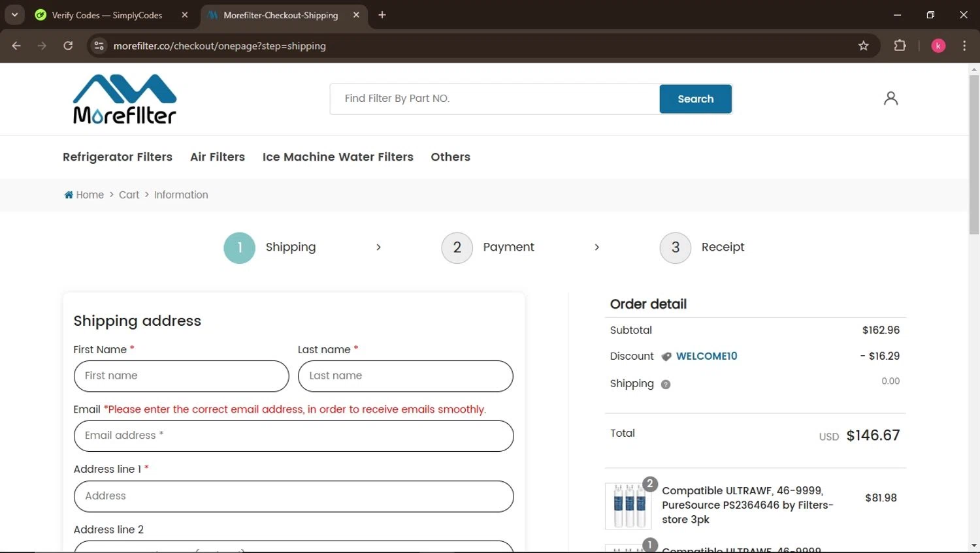Click the item price $81.98
This screenshot has height=553, width=980.
881,498
